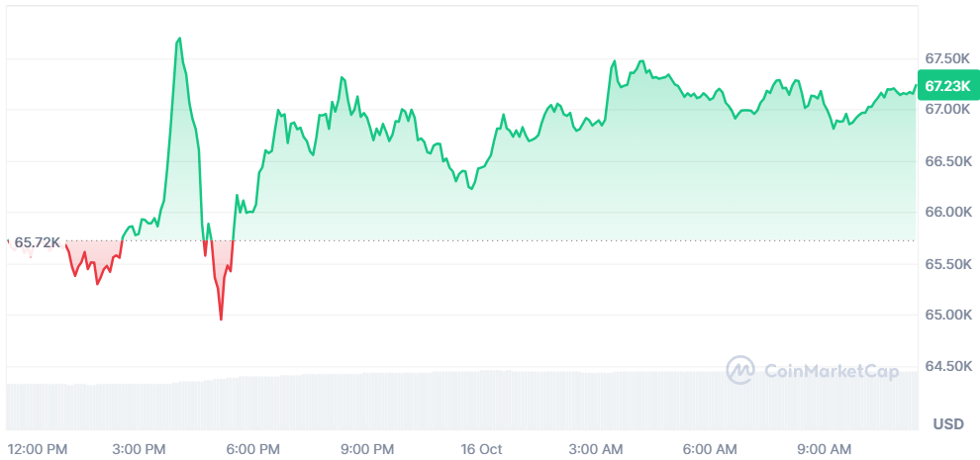Click the 64.50K price axis label
This screenshot has width=980, height=460.
click(947, 366)
